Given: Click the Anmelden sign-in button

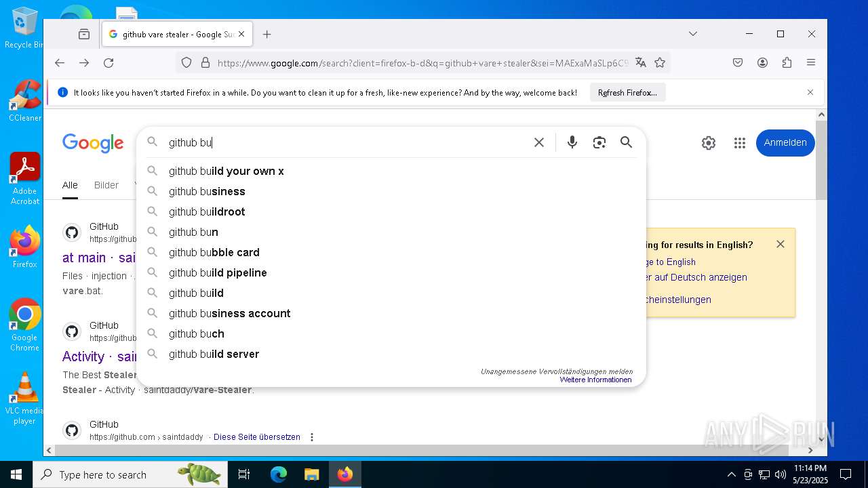Looking at the screenshot, I should coord(785,143).
